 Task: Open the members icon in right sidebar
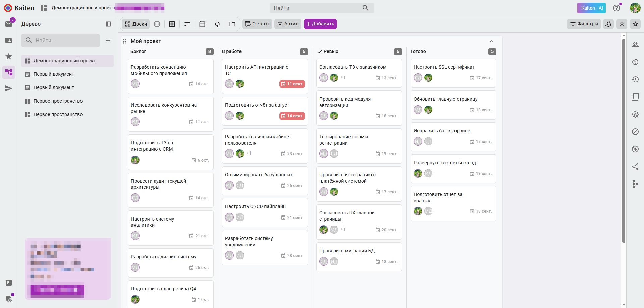[635, 45]
